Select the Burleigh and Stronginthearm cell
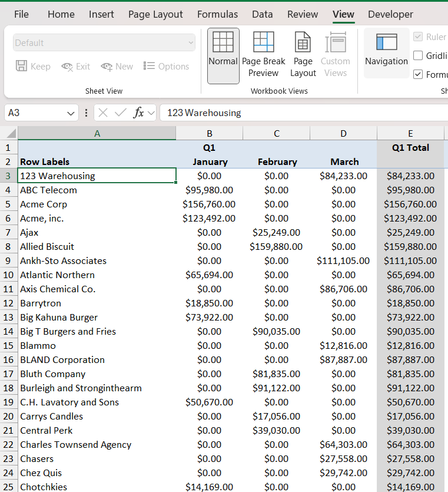This screenshot has height=492, width=448. click(x=97, y=388)
